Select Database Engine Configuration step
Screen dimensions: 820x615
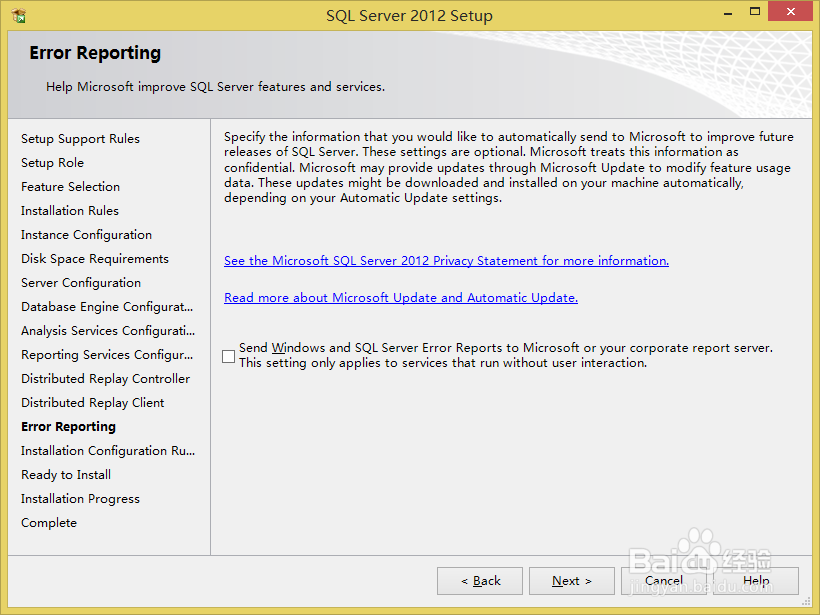(x=107, y=306)
